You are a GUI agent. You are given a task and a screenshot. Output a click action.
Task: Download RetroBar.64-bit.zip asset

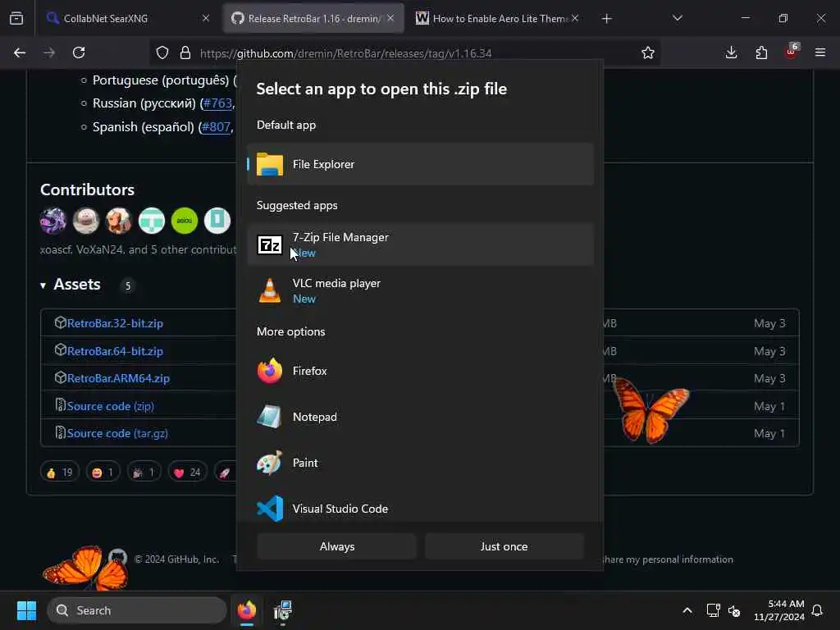pos(115,351)
